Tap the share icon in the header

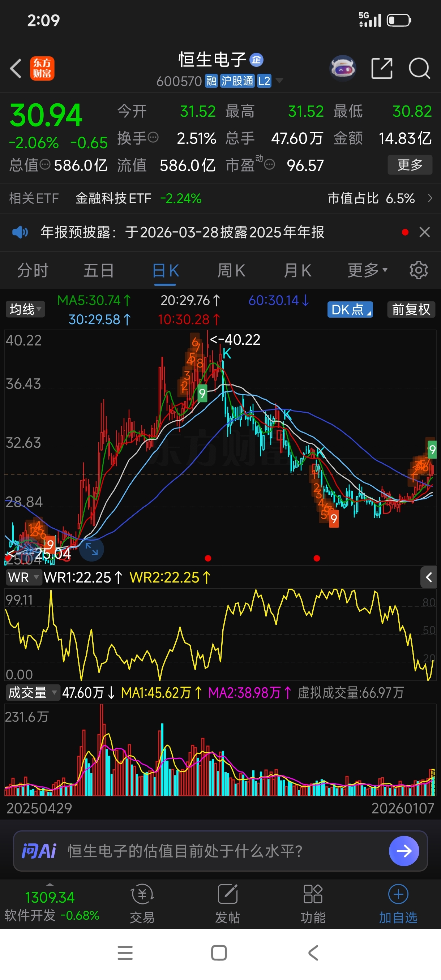[x=382, y=69]
